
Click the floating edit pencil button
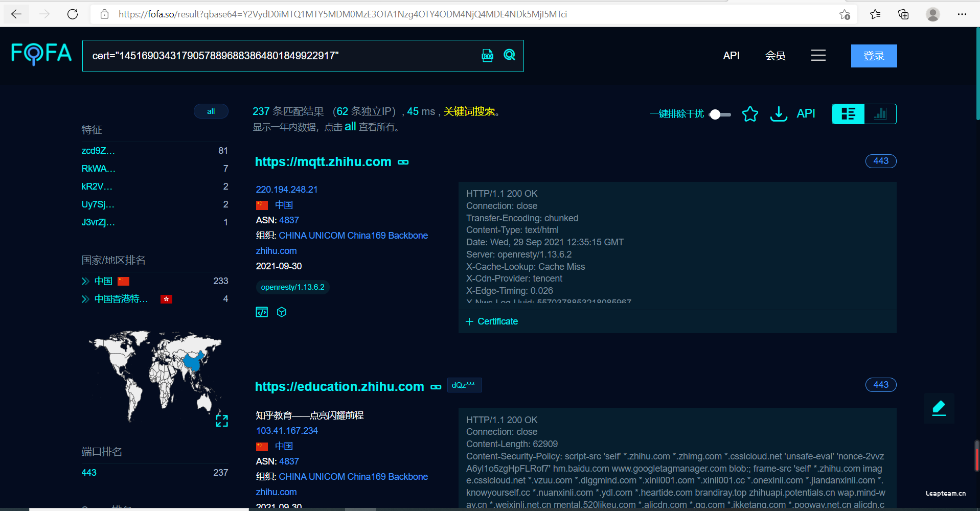pyautogui.click(x=939, y=408)
